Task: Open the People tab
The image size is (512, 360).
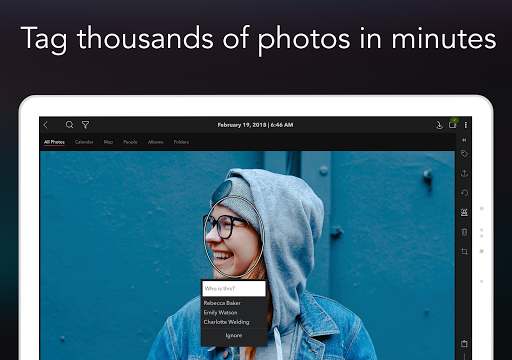Action: pos(130,142)
